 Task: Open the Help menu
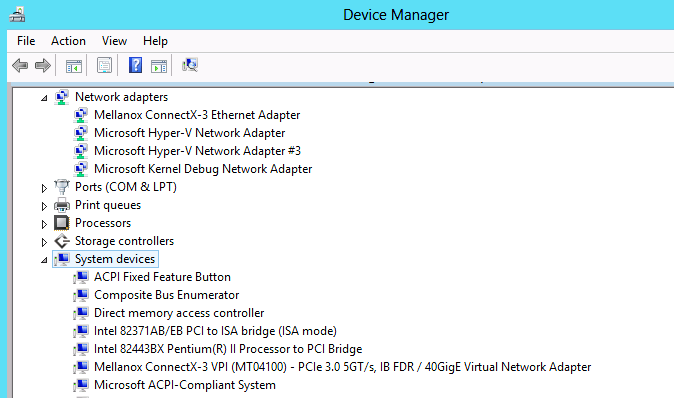[155, 41]
